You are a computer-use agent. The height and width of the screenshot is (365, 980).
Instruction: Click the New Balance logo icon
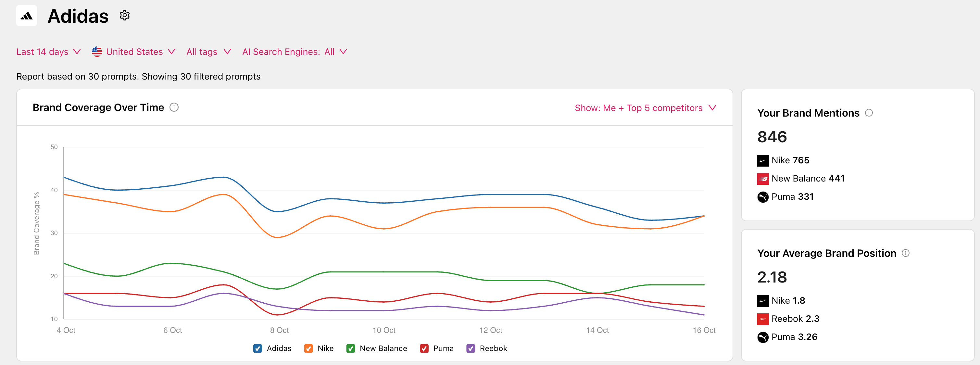(762, 179)
